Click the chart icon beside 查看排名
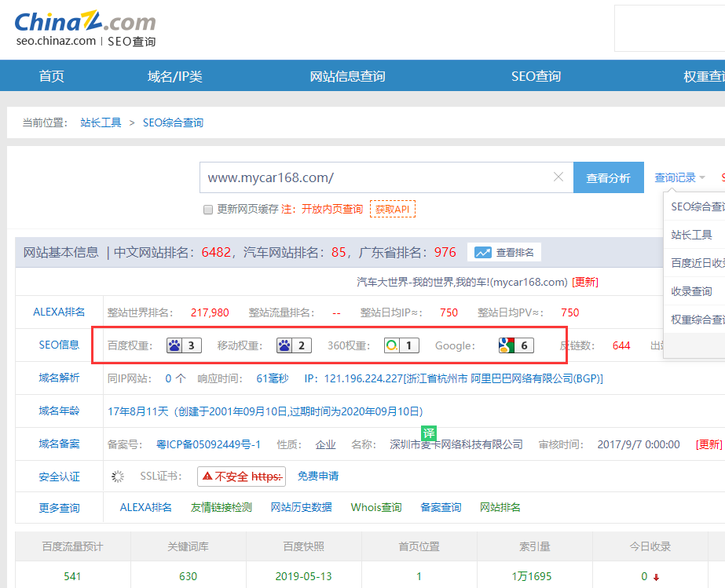The image size is (725, 588). [483, 253]
